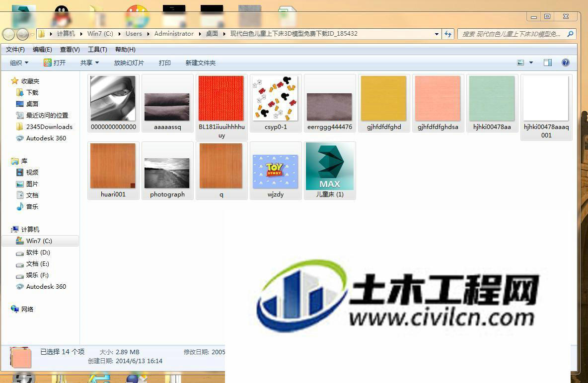The image size is (588, 383).
Task: Open 视频 library in sidebar
Action: tap(27, 172)
